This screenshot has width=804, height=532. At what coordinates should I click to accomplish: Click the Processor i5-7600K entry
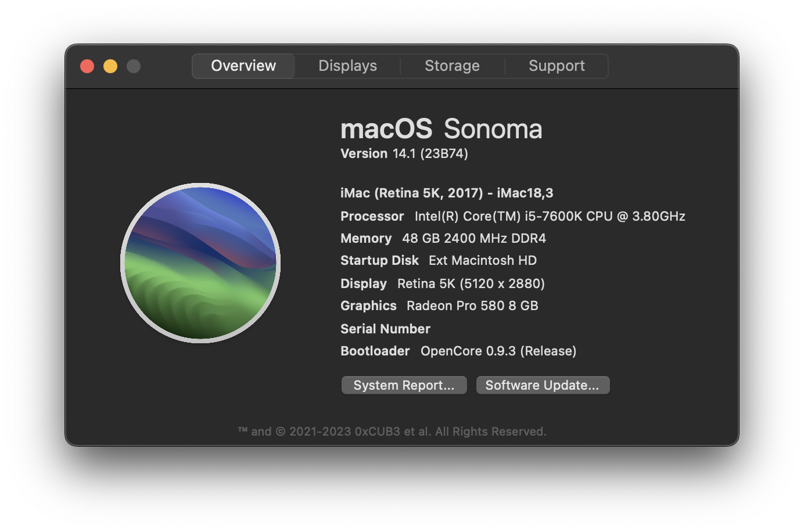tap(512, 216)
